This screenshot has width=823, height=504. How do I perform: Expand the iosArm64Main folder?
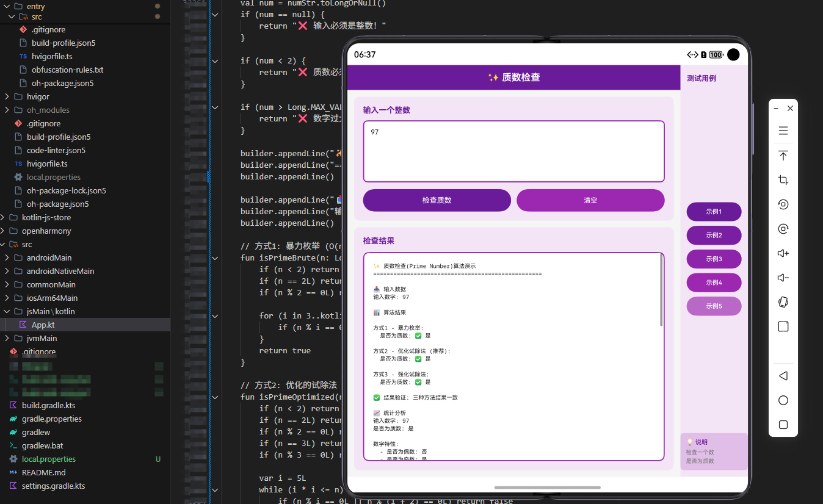(7, 298)
